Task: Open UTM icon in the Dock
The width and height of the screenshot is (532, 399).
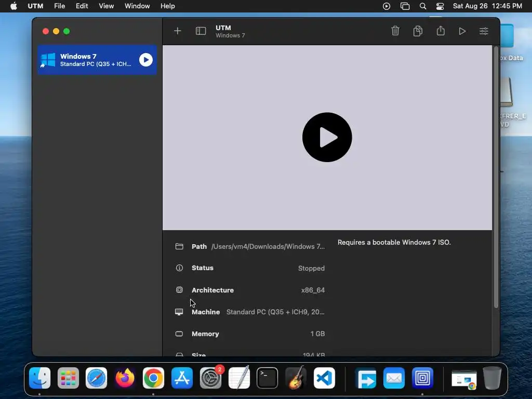Action: click(x=422, y=378)
